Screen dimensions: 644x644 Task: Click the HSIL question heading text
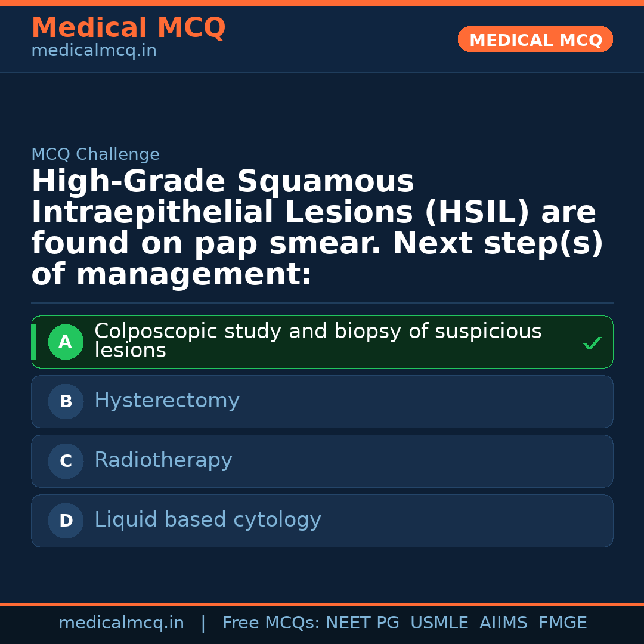click(316, 228)
